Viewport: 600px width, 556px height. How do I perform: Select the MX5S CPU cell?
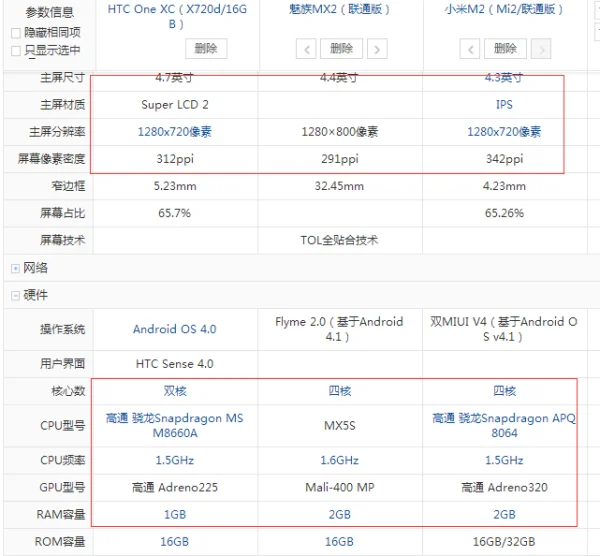tap(339, 426)
